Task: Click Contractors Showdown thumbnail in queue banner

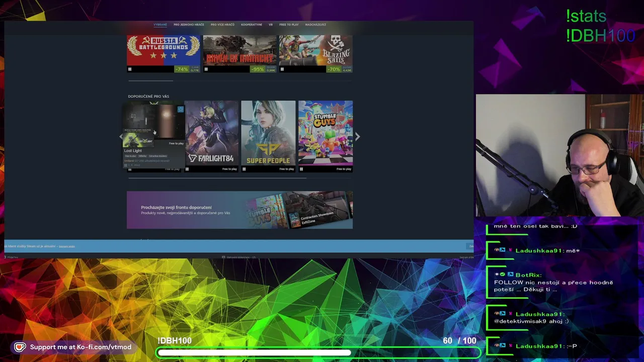Action: point(318,210)
